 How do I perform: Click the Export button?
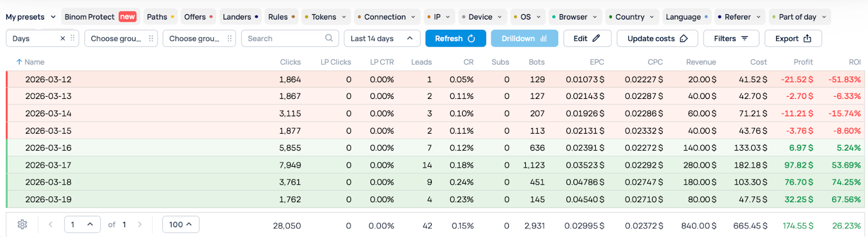[x=793, y=39]
